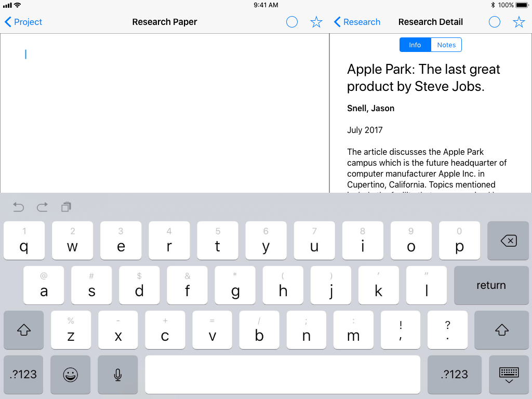Tap the w key
Screen dimensions: 532x399
(x=72, y=241)
